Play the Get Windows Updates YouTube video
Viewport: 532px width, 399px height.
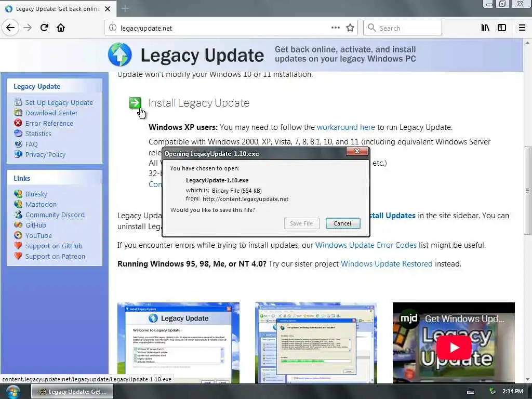click(454, 348)
